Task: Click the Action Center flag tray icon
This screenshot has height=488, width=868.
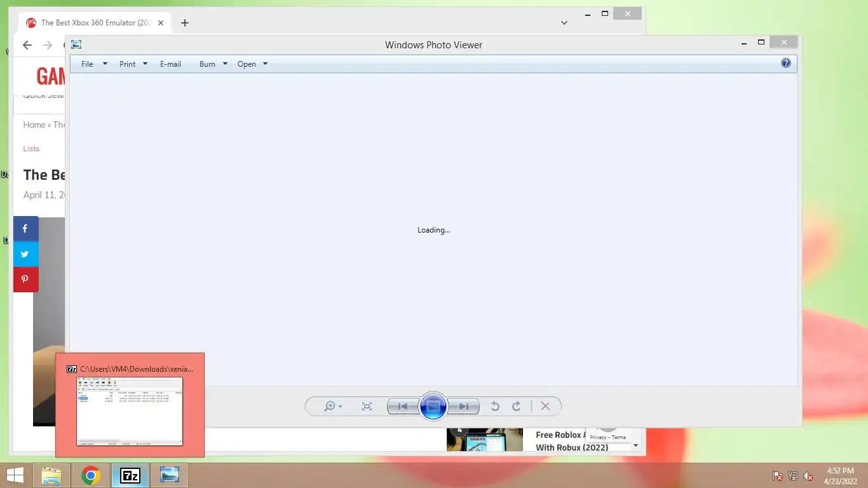Action: tap(777, 476)
